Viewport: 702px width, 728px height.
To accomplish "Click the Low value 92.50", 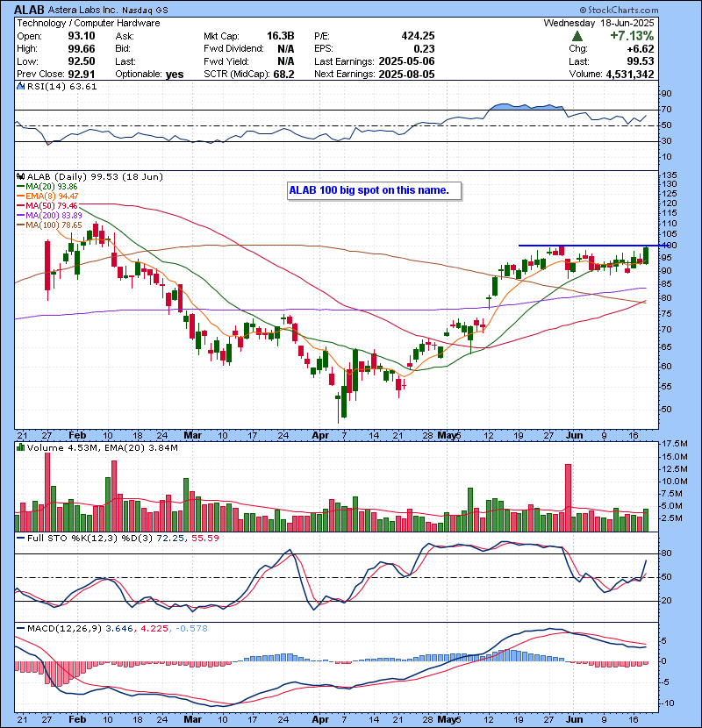I will click(x=82, y=61).
